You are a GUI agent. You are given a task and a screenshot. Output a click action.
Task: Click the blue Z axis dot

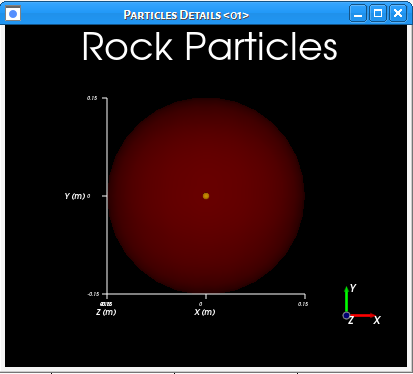pyautogui.click(x=346, y=315)
